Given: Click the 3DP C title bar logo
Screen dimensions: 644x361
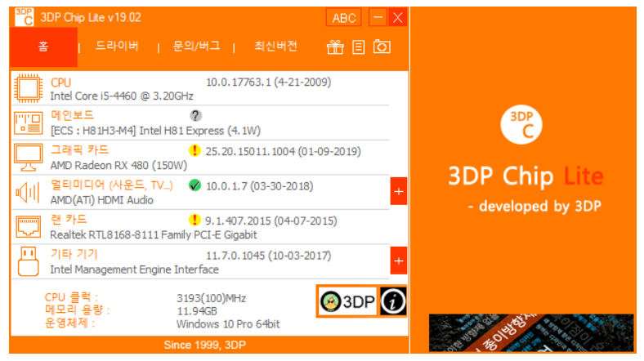Looking at the screenshot, I should (25, 17).
